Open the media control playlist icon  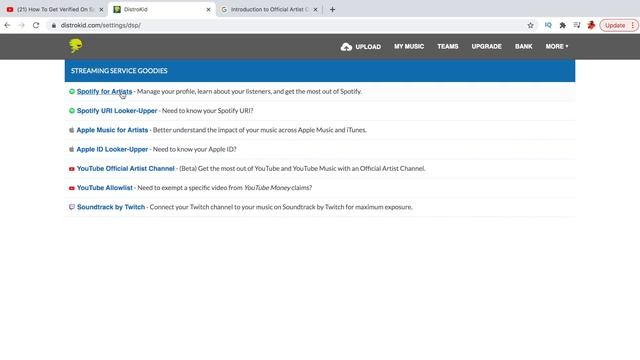577,25
